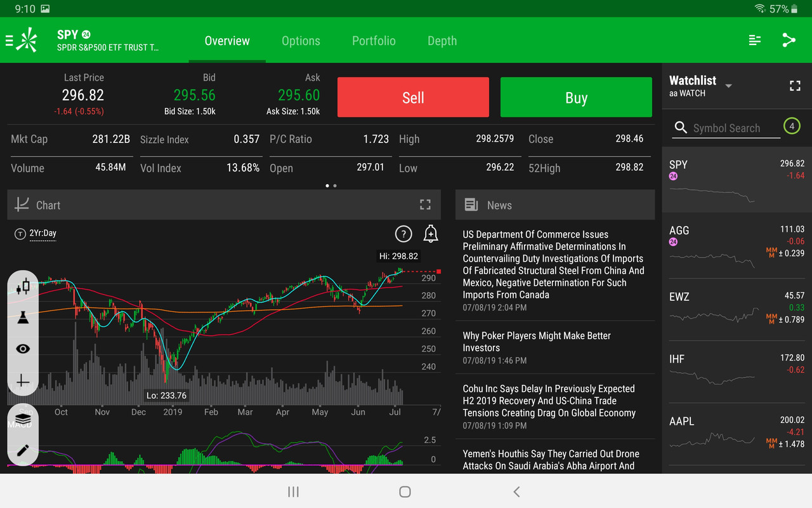Viewport: 812px width, 508px height.
Task: Open the trade list icon in header
Action: click(754, 39)
